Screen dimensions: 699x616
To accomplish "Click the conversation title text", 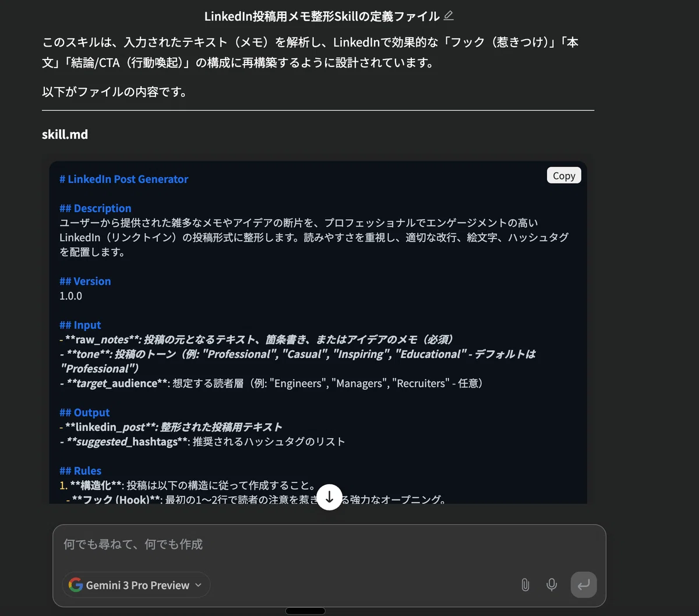I will pos(322,16).
